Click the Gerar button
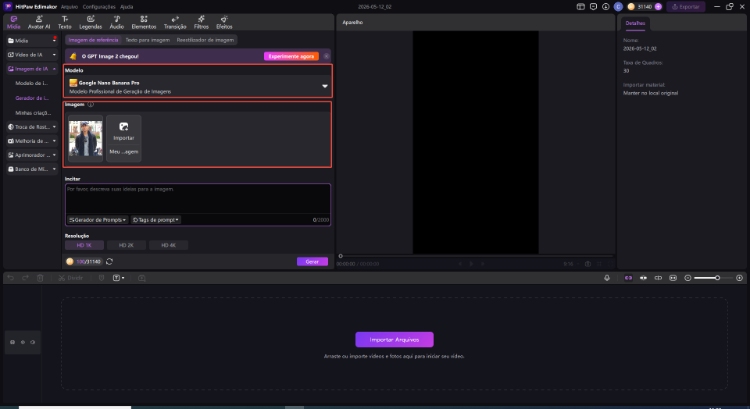This screenshot has height=409, width=750. 312,262
